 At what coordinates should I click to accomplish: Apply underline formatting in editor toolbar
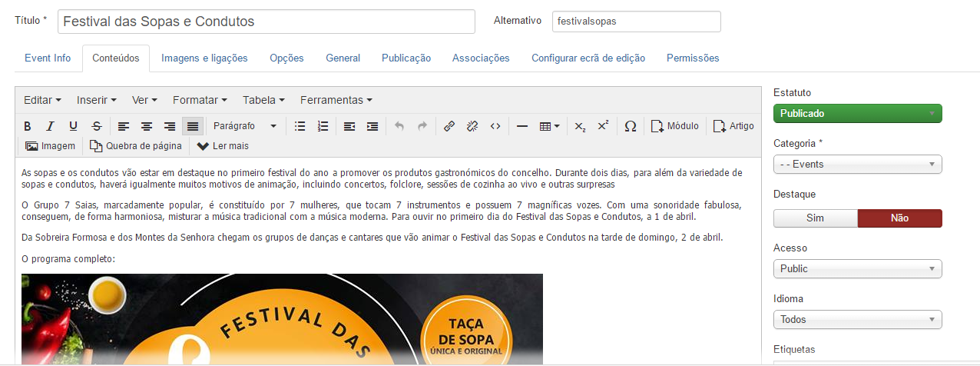(x=73, y=126)
